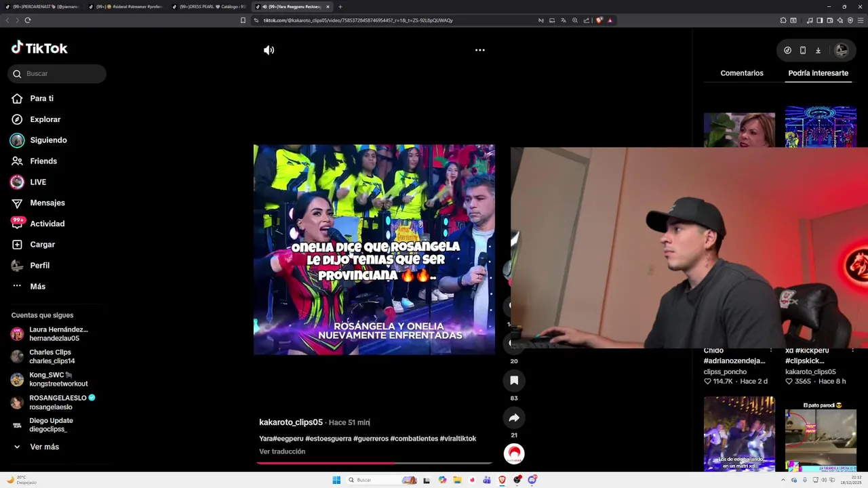The image size is (868, 488).
Task: Bookmark the video to favorites
Action: tap(514, 380)
